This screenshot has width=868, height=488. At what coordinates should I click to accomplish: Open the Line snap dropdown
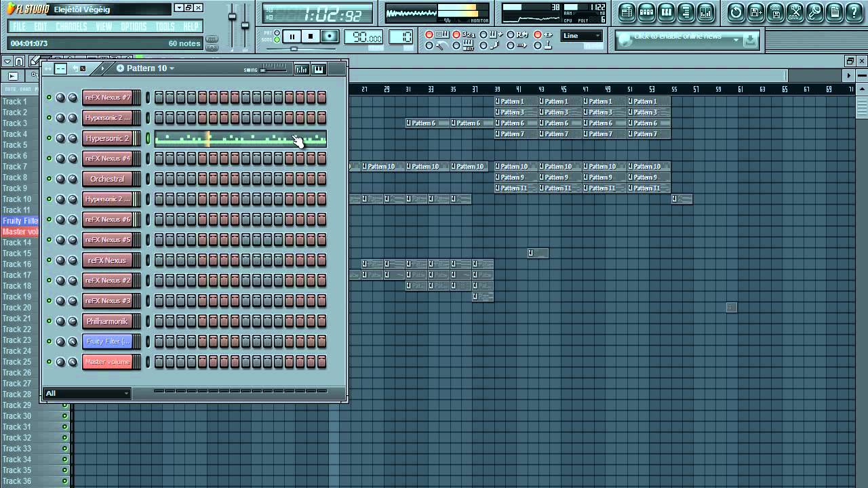582,36
